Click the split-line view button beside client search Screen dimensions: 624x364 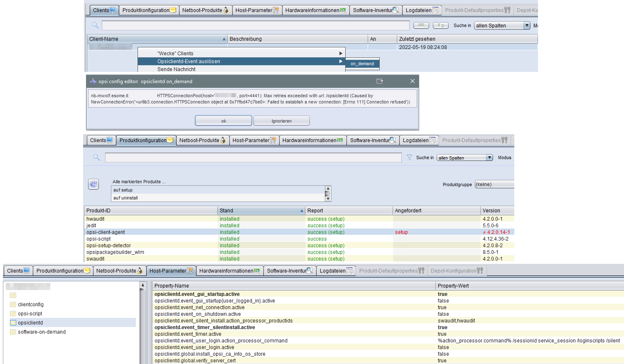(440, 25)
